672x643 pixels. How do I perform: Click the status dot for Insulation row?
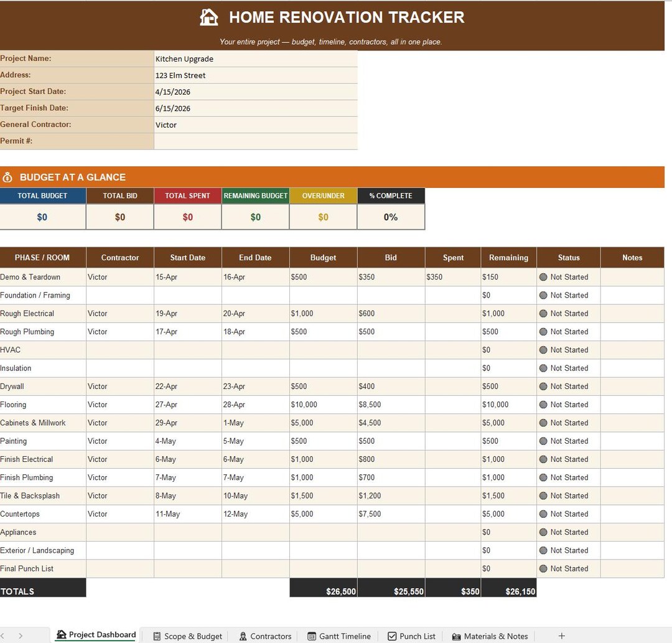pos(543,368)
